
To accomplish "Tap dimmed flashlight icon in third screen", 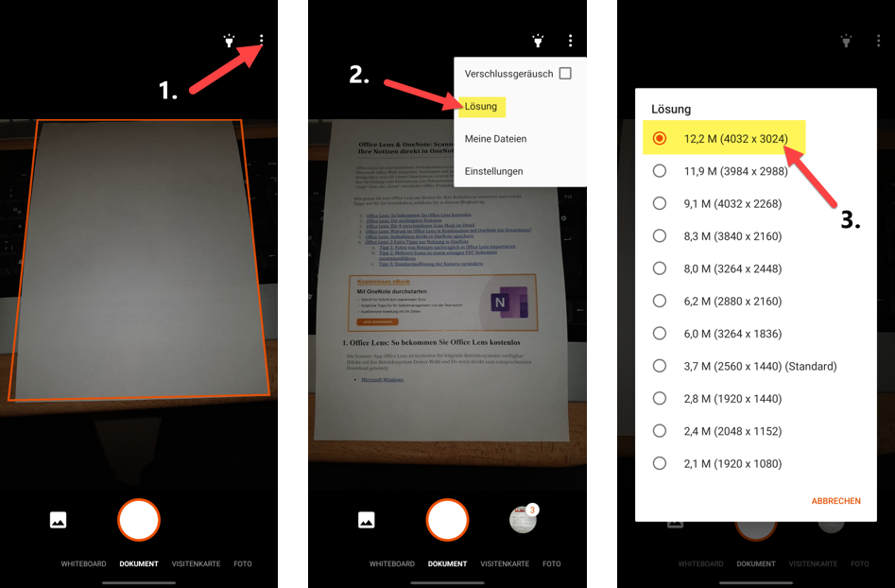I will [x=846, y=41].
